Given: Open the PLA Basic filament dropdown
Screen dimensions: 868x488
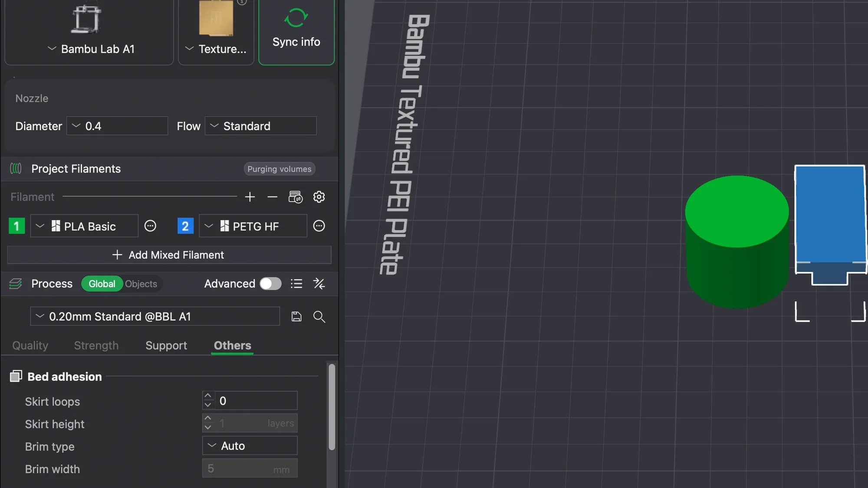Looking at the screenshot, I should [x=84, y=226].
